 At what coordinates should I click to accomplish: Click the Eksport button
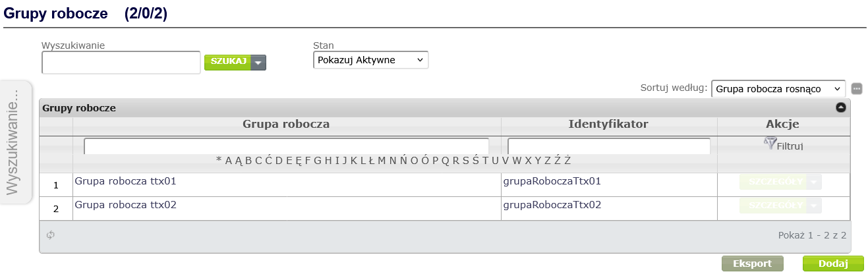pos(753,264)
